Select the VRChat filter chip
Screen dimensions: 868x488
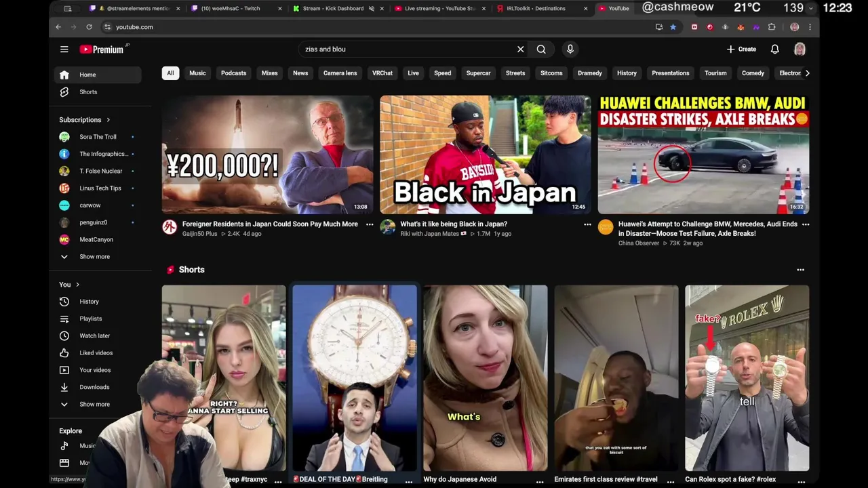coord(382,73)
